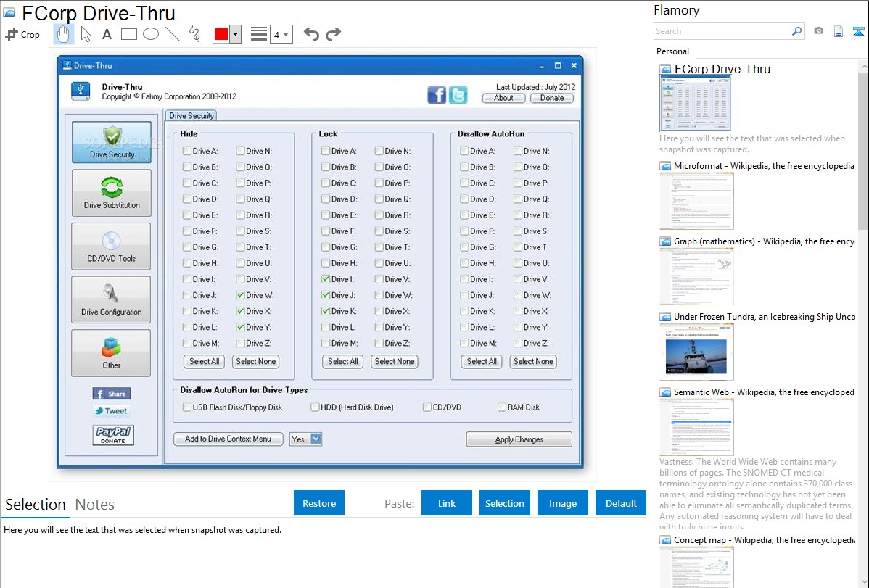Choose the arrow pointer tool
This screenshot has width=869, height=588.
[86, 34]
